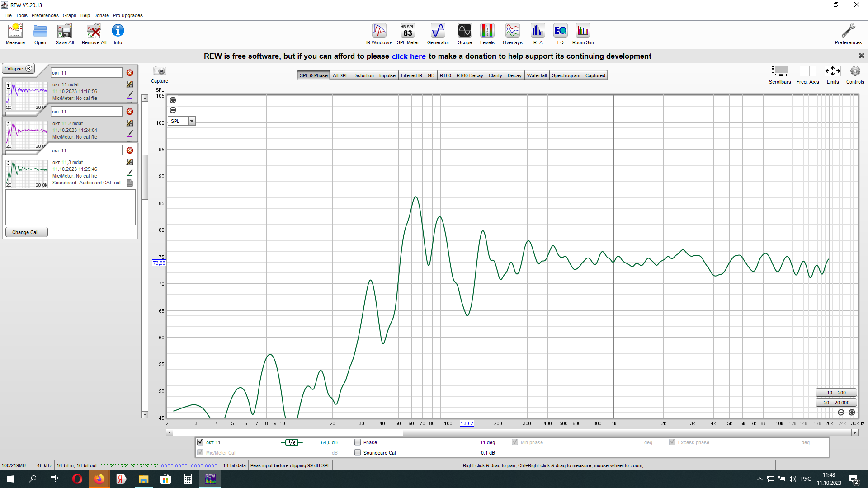The height and width of the screenshot is (488, 868).
Task: Switch to the Impulse tab
Action: pos(387,75)
